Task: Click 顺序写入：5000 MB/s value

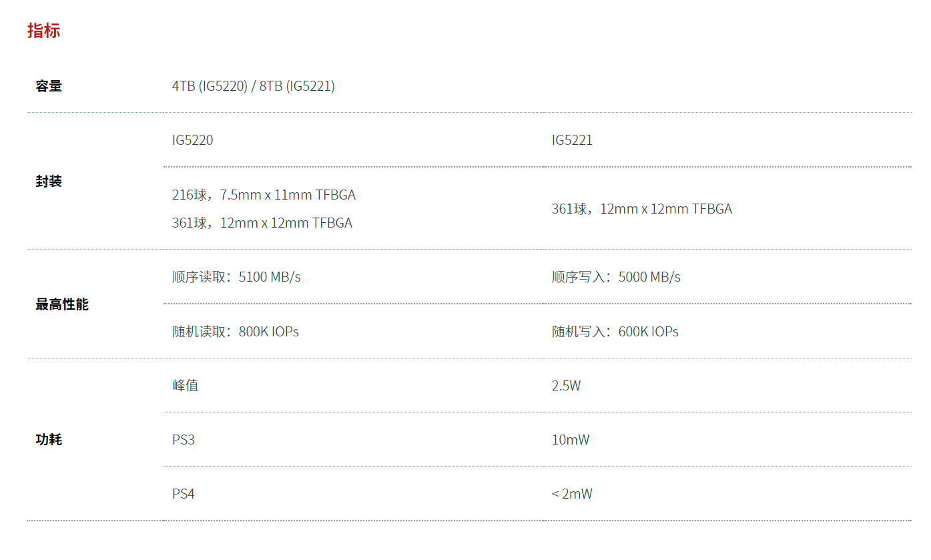Action: pyautogui.click(x=616, y=277)
